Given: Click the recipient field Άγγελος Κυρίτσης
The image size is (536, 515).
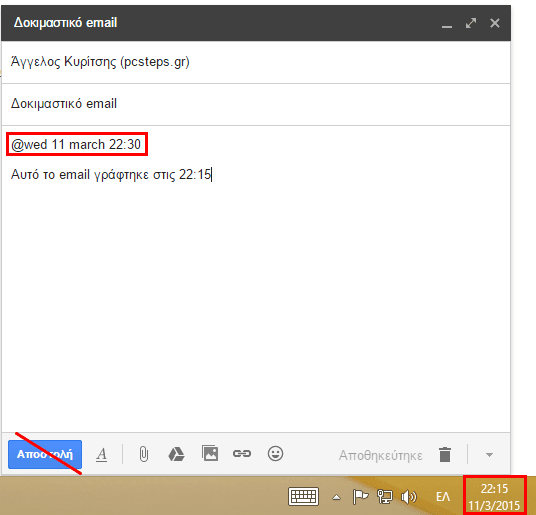Looking at the screenshot, I should [256, 62].
